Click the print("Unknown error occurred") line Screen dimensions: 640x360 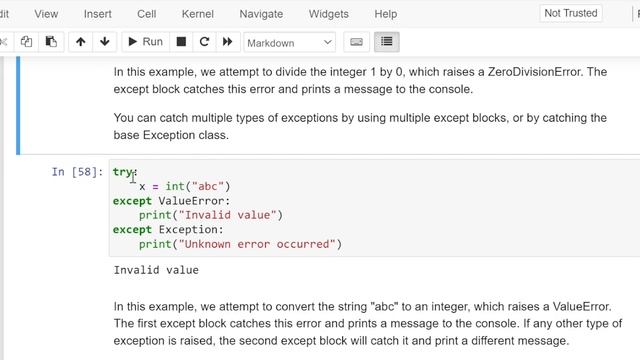(x=240, y=244)
